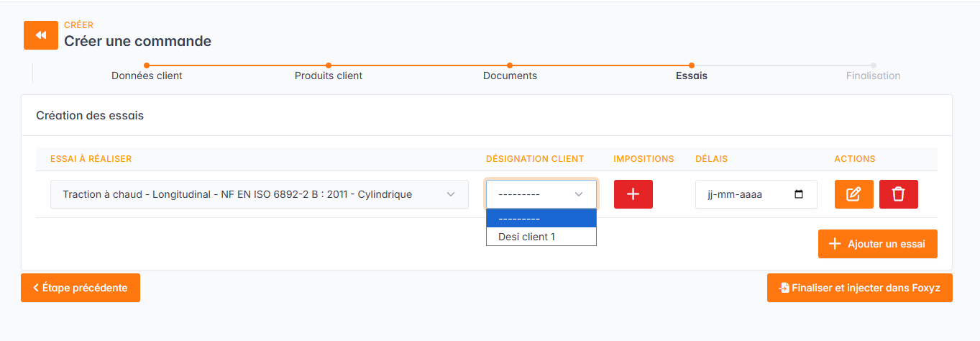Screen dimensions: 980x341
Task: Click the orange rewind back icon
Action: point(41,35)
